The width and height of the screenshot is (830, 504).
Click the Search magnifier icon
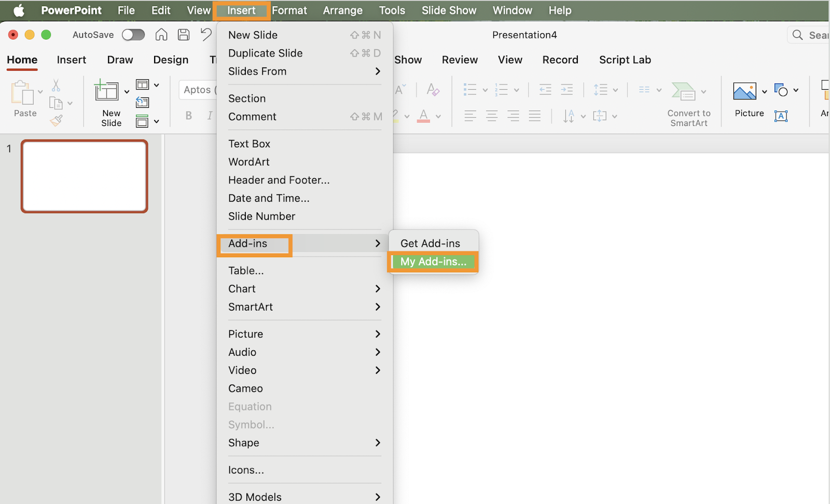pos(798,35)
